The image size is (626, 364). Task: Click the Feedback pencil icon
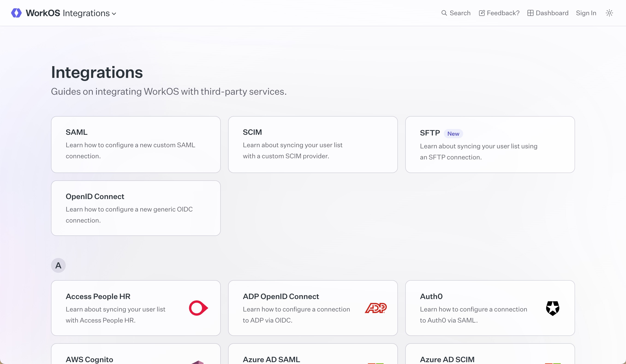click(x=481, y=13)
